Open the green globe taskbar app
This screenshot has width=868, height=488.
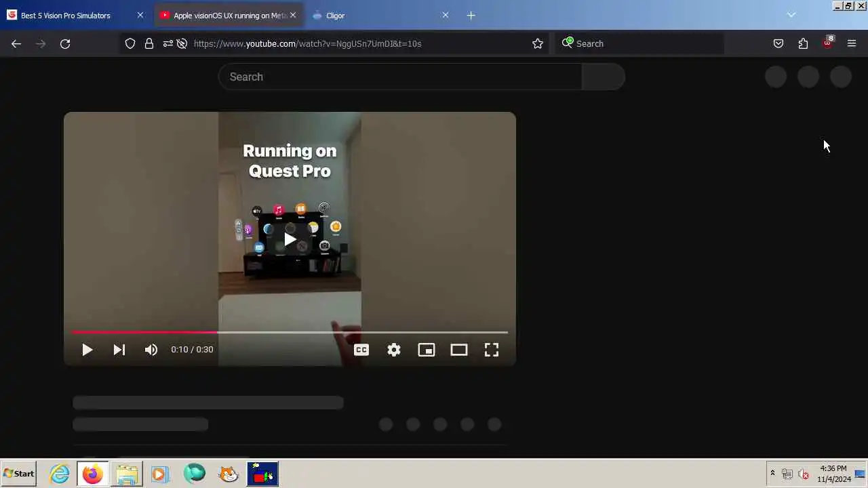195,473
